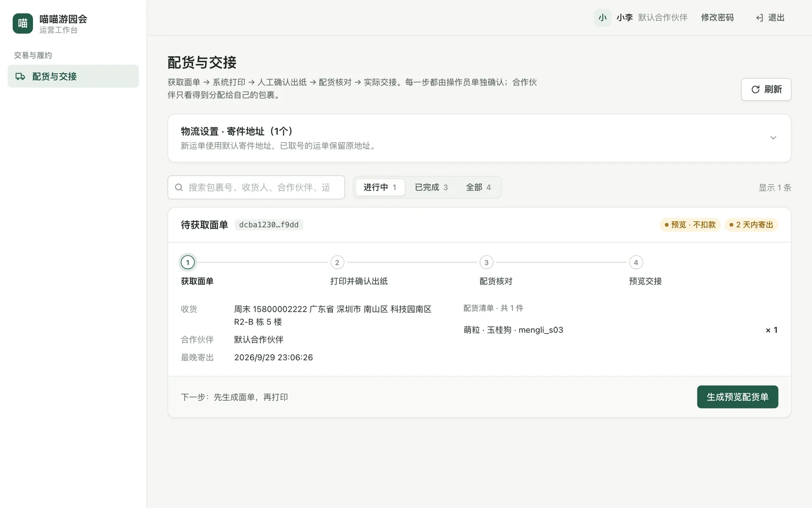
Task: Click 显示 1 条 count text
Action: [775, 187]
